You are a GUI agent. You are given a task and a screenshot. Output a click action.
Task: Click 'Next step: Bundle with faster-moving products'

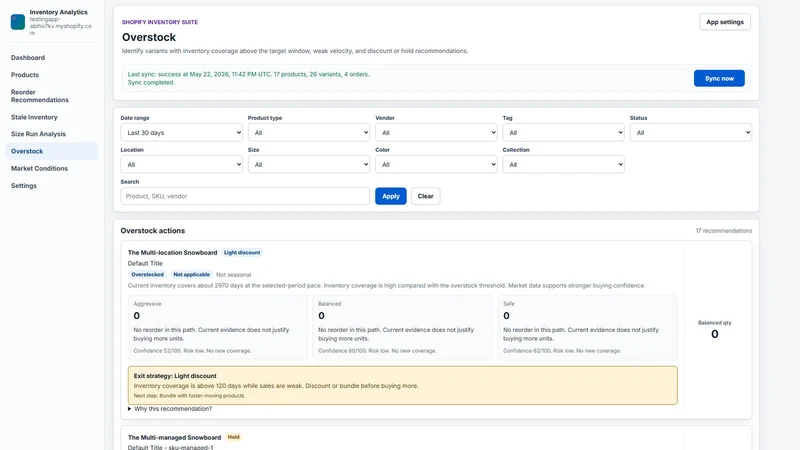(x=189, y=396)
